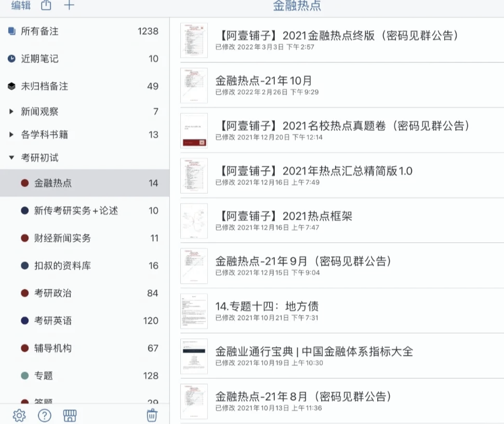Click the 近期笔记 clock icon

11,59
